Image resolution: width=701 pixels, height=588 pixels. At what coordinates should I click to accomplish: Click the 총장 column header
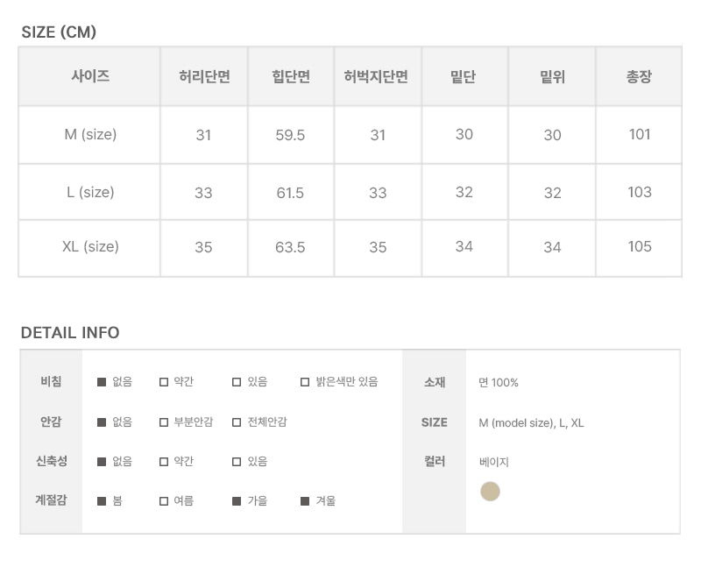pyautogui.click(x=639, y=77)
